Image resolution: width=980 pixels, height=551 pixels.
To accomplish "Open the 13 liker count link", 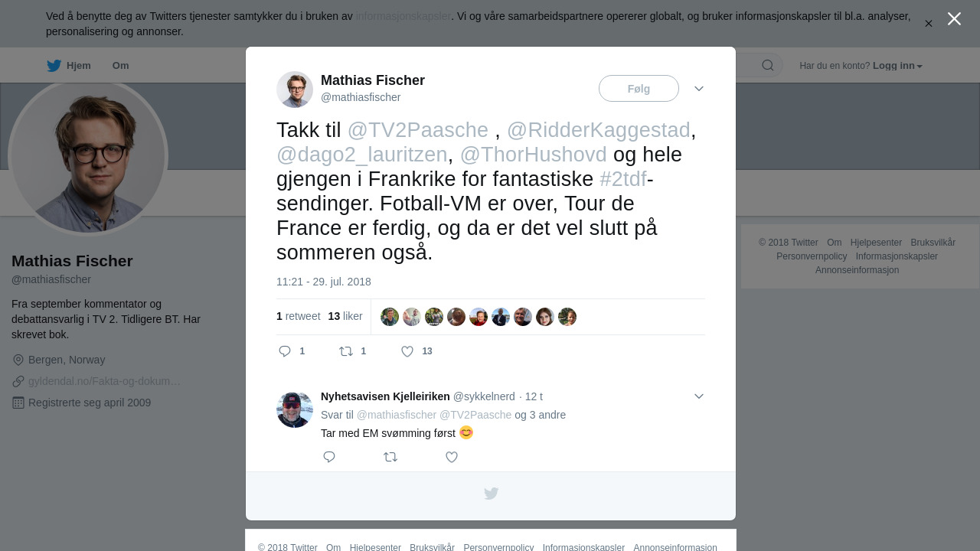I will (345, 316).
